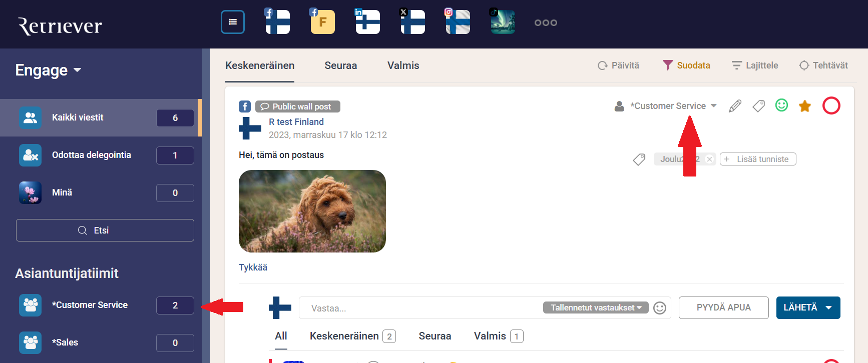This screenshot has height=363, width=868.
Task: Send reply with LÄHETÄ
Action: tap(800, 307)
